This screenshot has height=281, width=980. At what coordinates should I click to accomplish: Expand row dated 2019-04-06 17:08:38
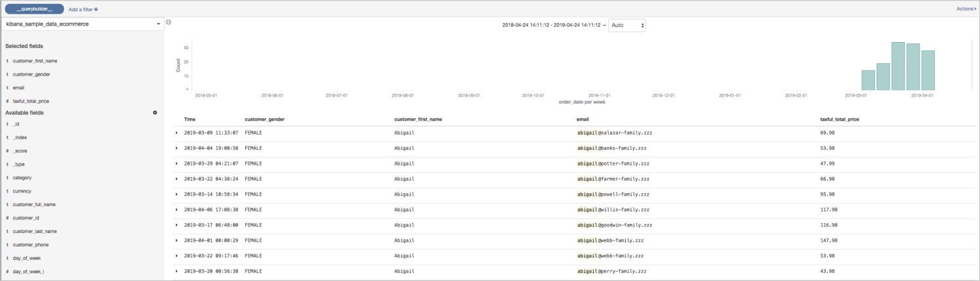[x=177, y=209]
